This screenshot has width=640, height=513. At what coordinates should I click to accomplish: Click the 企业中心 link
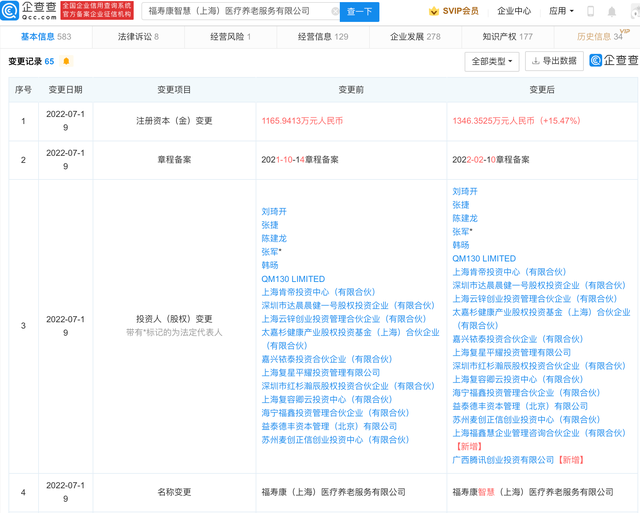514,11
